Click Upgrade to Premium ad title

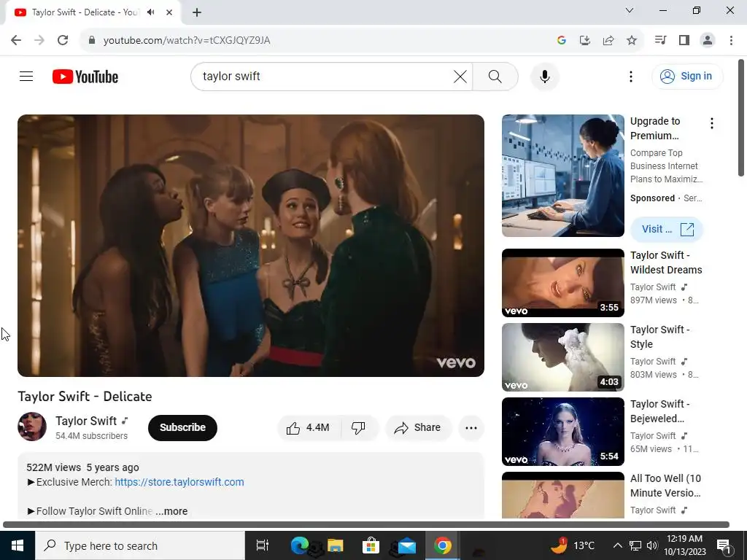655,128
